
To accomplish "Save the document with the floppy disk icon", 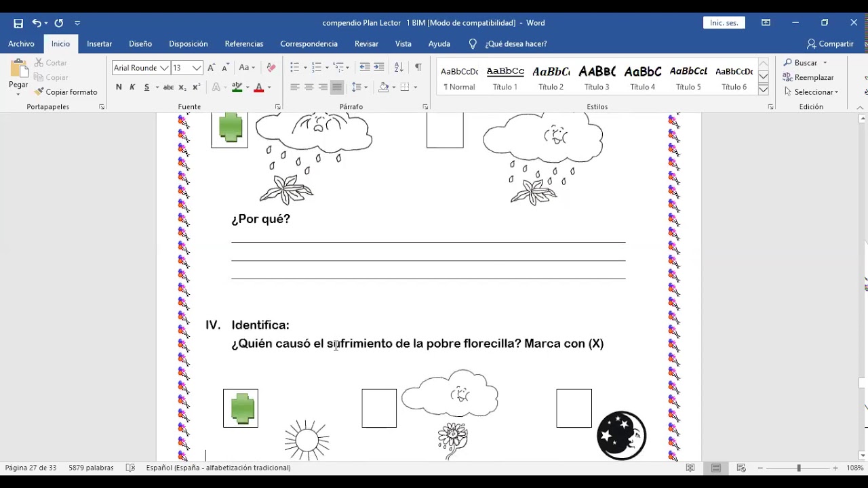I will tap(18, 23).
